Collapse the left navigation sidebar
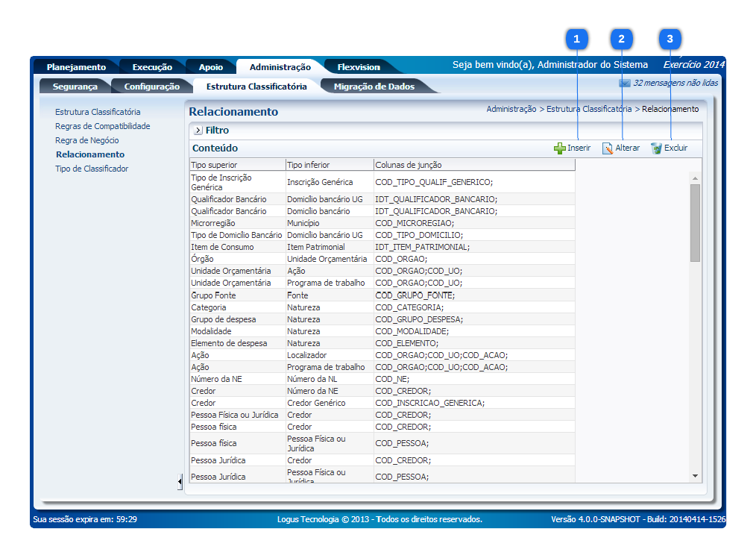Viewport: 756px width, 558px height. [180, 483]
